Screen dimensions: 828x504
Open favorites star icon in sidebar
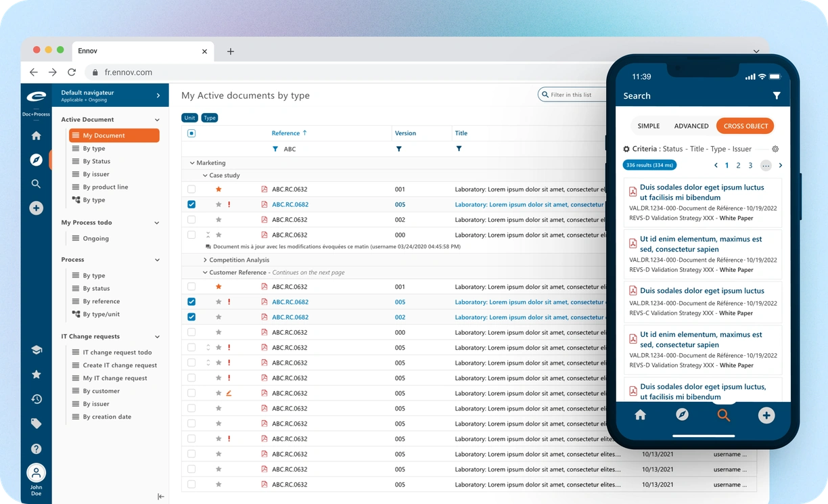(37, 374)
